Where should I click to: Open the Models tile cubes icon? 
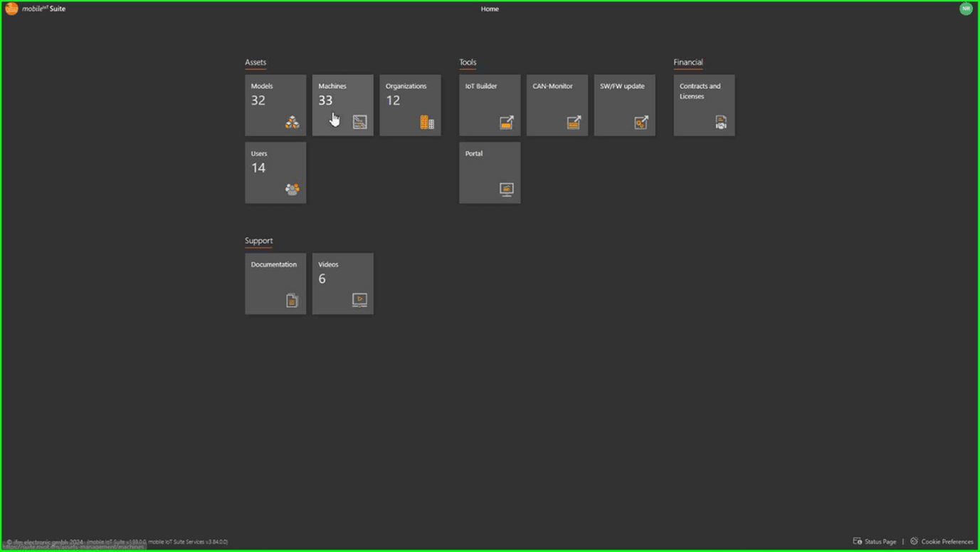point(292,123)
